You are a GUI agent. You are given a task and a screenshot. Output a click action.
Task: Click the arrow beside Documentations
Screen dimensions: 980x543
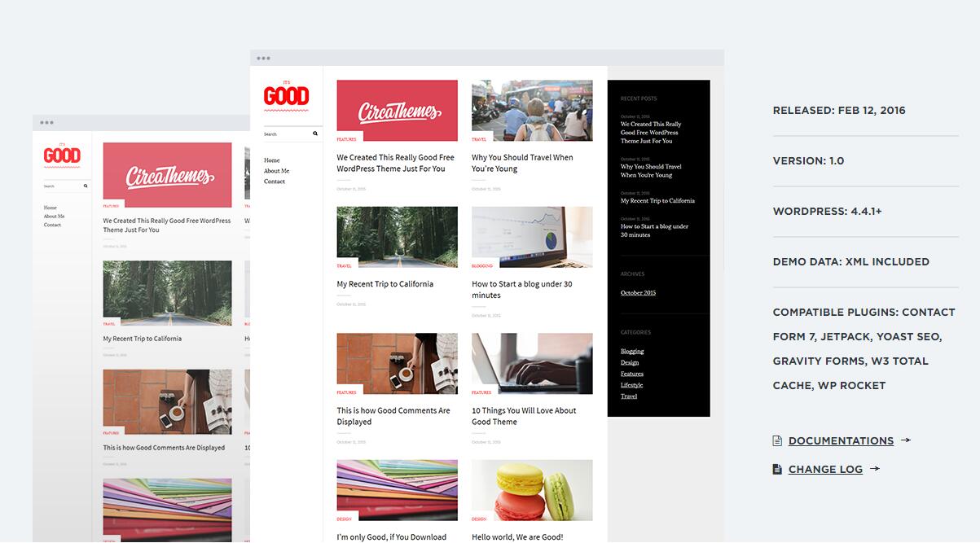(x=905, y=440)
